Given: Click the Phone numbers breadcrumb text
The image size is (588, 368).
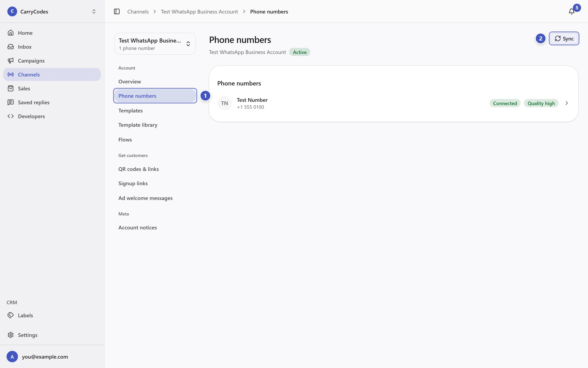Looking at the screenshot, I should (269, 11).
